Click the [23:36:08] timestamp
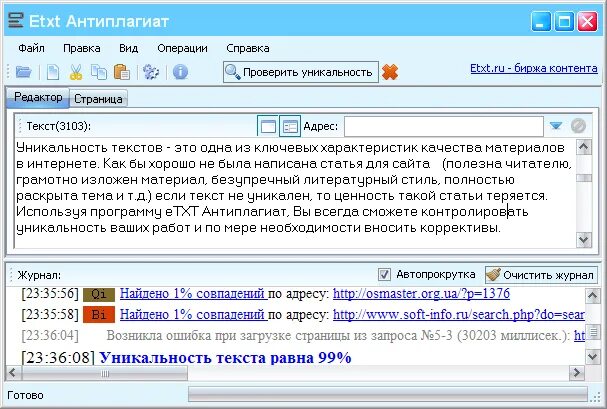Screen dimensions: 607x409 pyautogui.click(x=58, y=357)
